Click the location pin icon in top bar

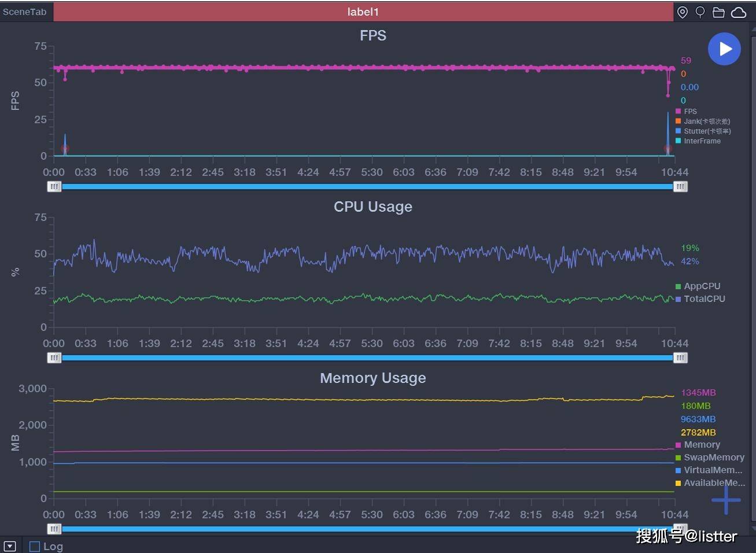tap(683, 12)
